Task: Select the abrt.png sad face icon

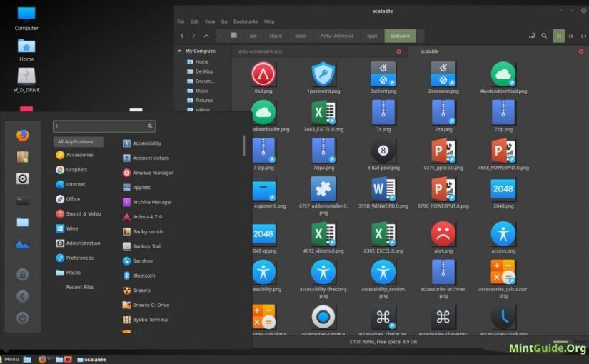Action: click(x=443, y=233)
